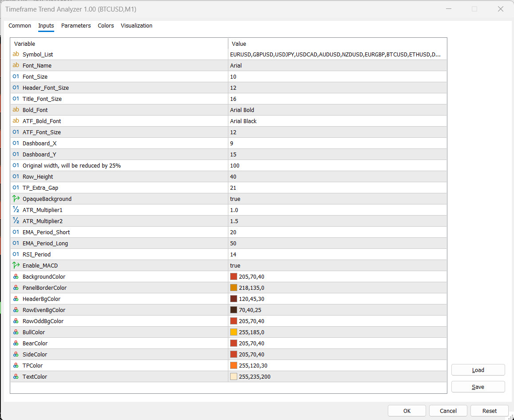The height and width of the screenshot is (420, 514).
Task: Click the BackgroundColor swatch
Action: pyautogui.click(x=234, y=277)
